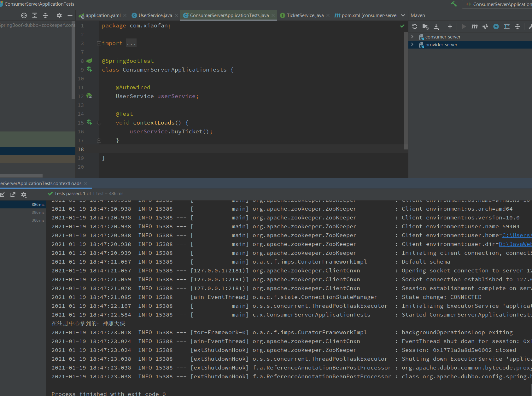This screenshot has height=396, width=532.
Task: Click Download Sources and Documentation icon
Action: click(x=436, y=26)
